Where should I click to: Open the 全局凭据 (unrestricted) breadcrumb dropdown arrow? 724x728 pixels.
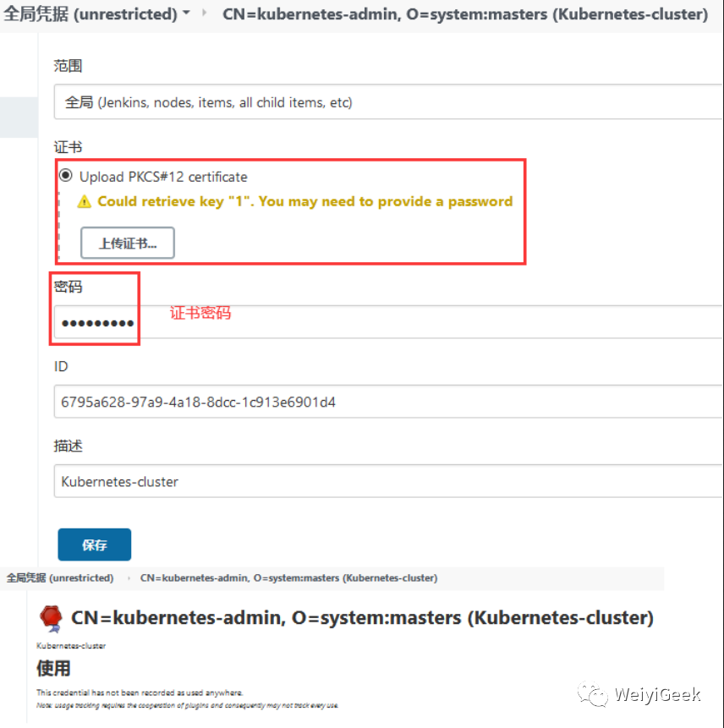(x=186, y=13)
